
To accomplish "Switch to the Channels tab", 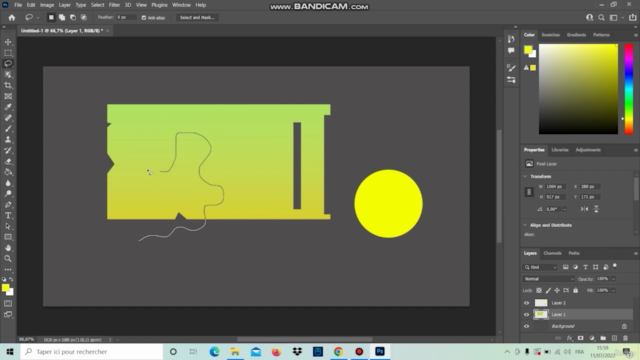I will coord(552,253).
